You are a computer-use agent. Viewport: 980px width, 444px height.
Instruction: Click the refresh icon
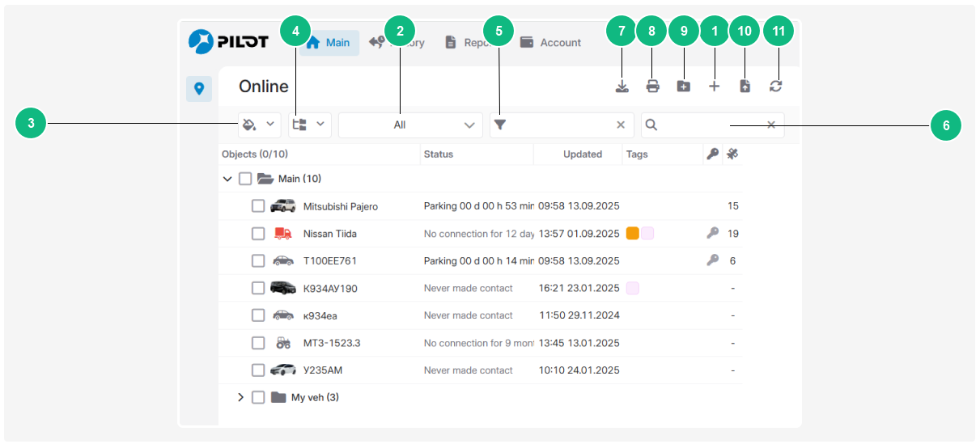point(775,87)
